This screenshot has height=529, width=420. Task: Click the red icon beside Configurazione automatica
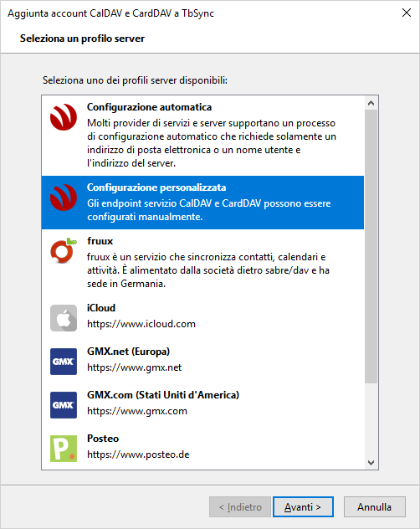pos(64,117)
